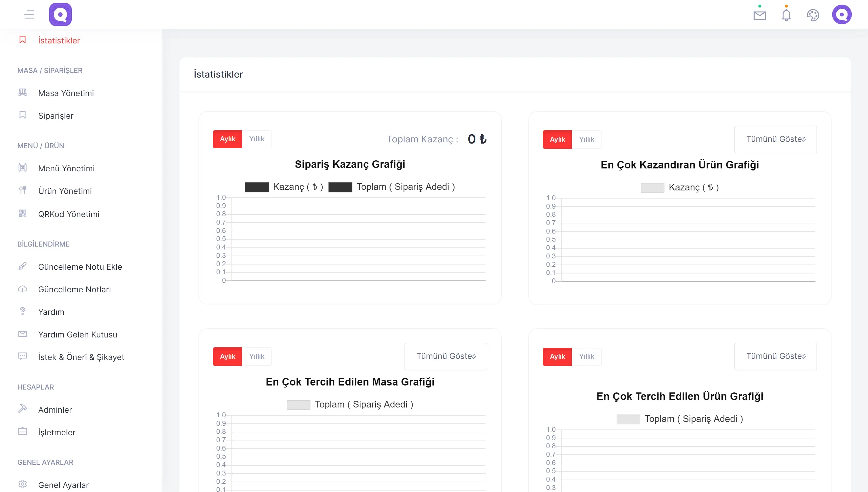Toggle the Kazanç legend swatch in Sipariş chart

coord(257,187)
